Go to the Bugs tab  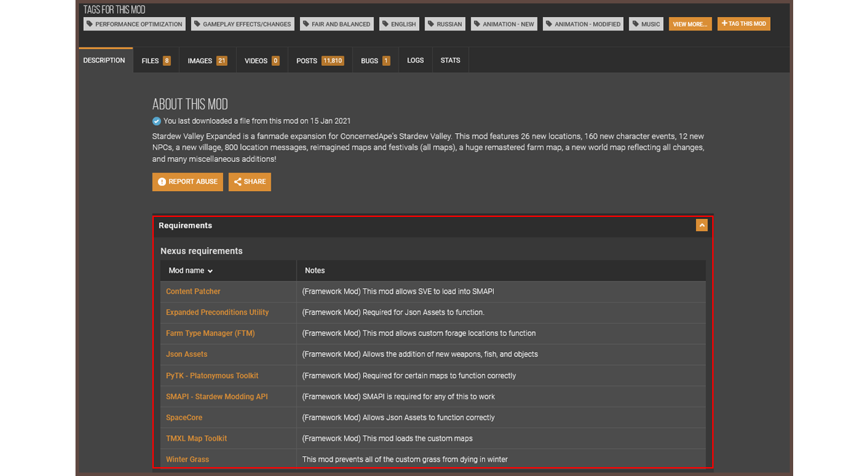(375, 61)
